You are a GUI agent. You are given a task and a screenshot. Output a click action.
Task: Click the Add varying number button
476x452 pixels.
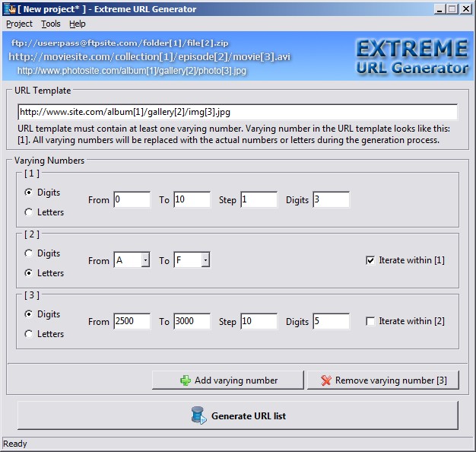[228, 380]
